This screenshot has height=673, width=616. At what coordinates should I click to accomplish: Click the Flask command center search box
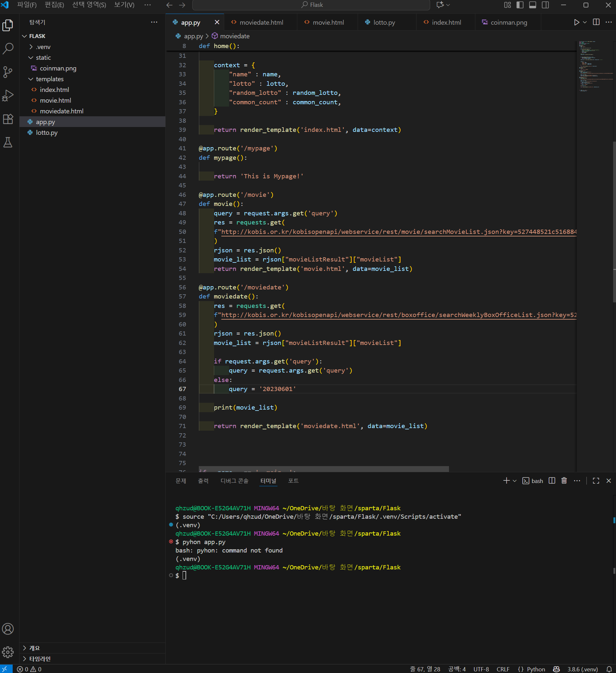pos(311,5)
